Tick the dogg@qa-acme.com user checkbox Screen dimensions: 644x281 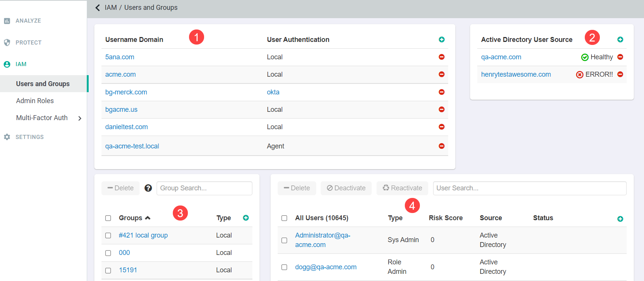[284, 267]
